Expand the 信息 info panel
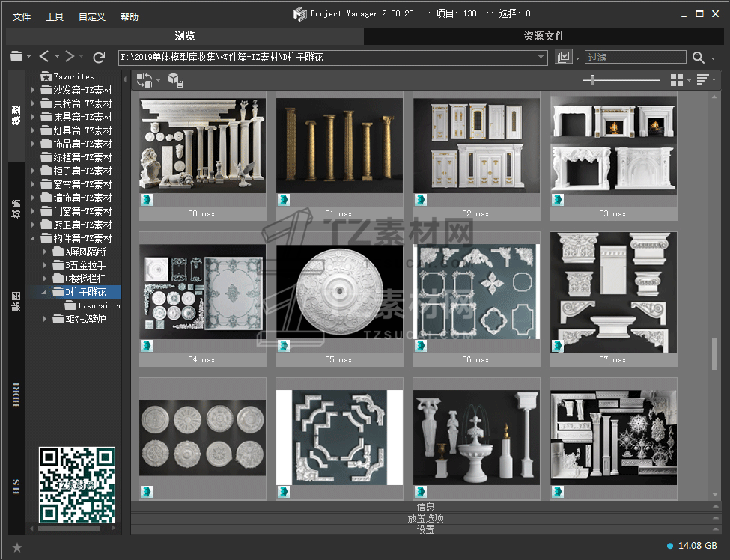This screenshot has width=730, height=560. (x=425, y=507)
